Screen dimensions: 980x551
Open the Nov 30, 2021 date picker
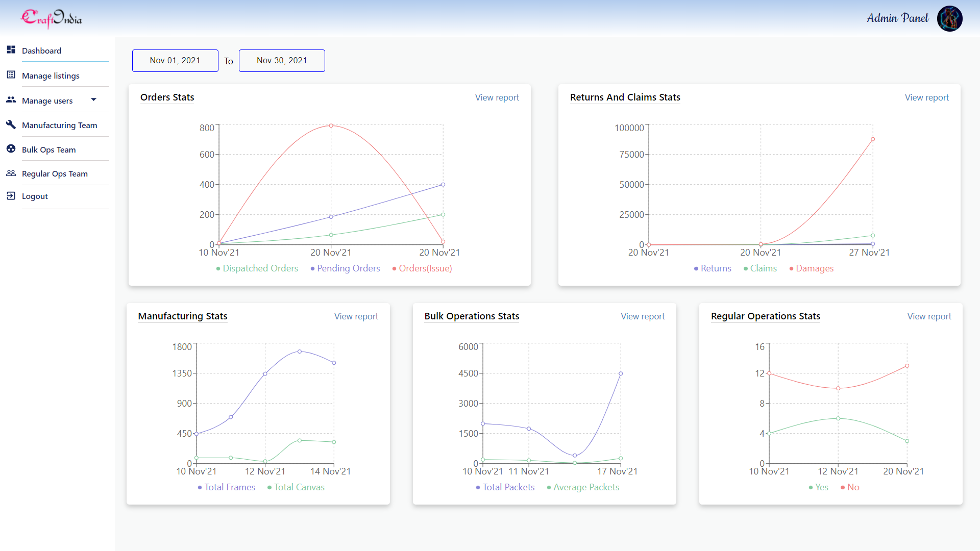pos(282,60)
